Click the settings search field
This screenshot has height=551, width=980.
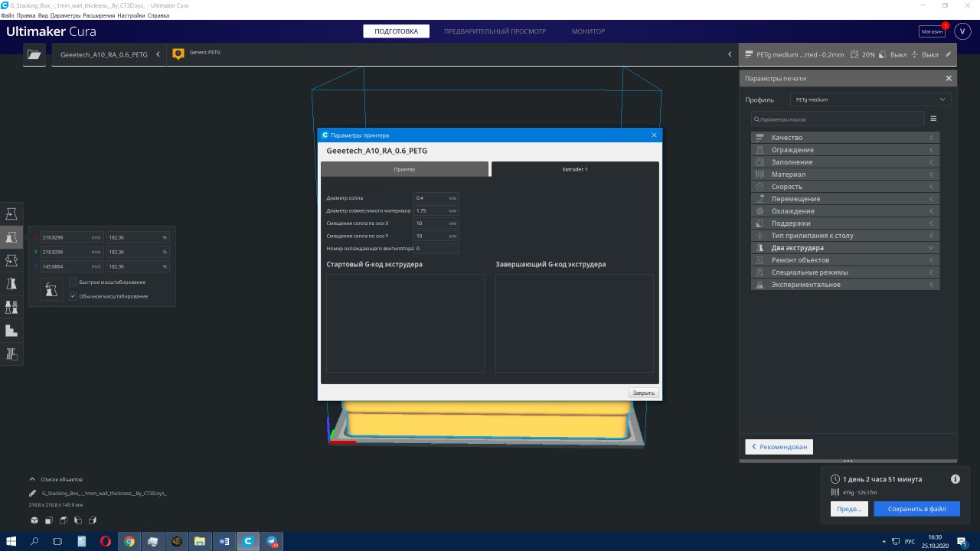838,119
